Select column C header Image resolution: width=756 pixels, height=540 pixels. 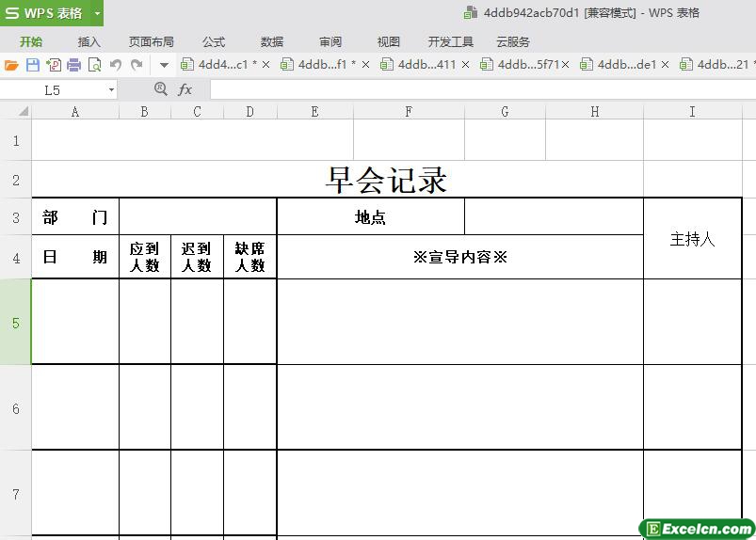point(197,112)
